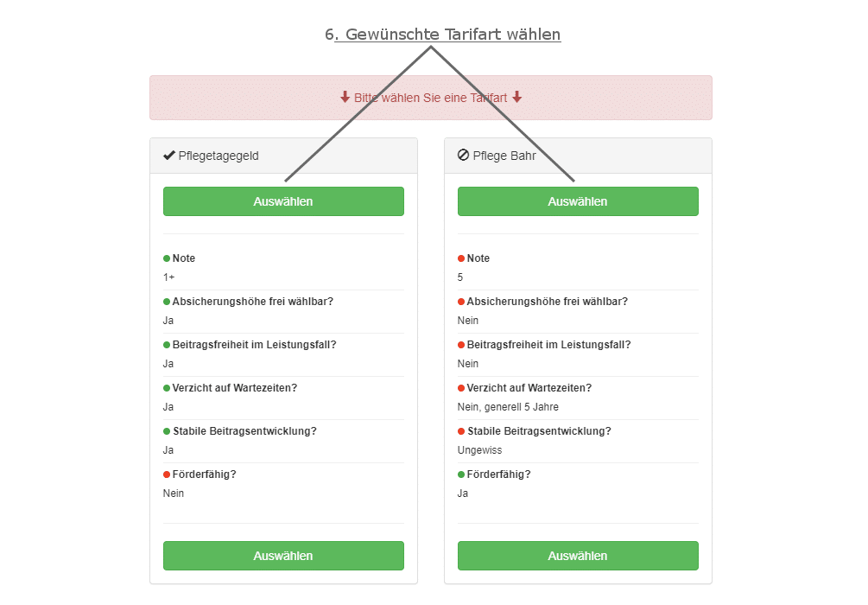Screen dimensions: 868x605
Task: Click the checkmark icon beside Pflegetagegeld
Action: click(x=169, y=156)
